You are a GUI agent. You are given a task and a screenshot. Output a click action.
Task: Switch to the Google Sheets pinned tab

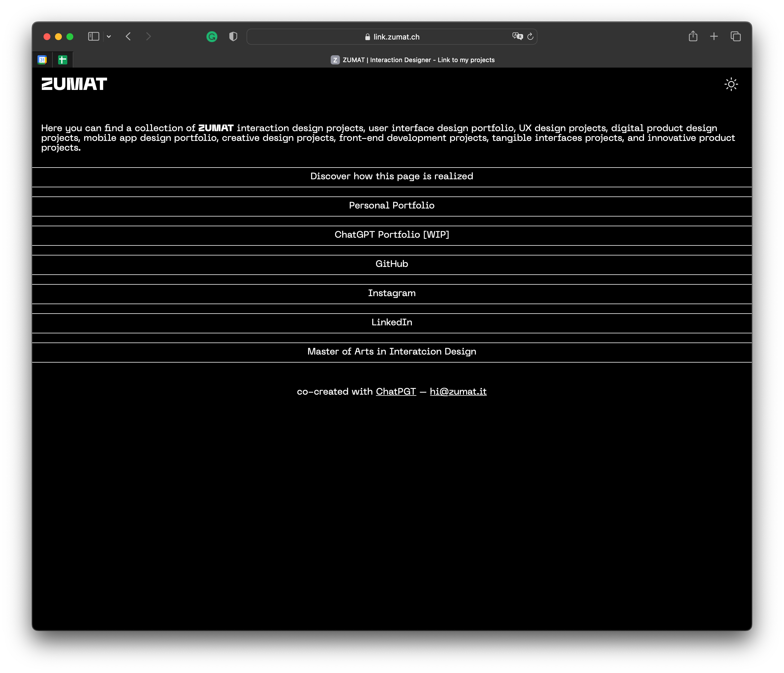click(x=62, y=60)
